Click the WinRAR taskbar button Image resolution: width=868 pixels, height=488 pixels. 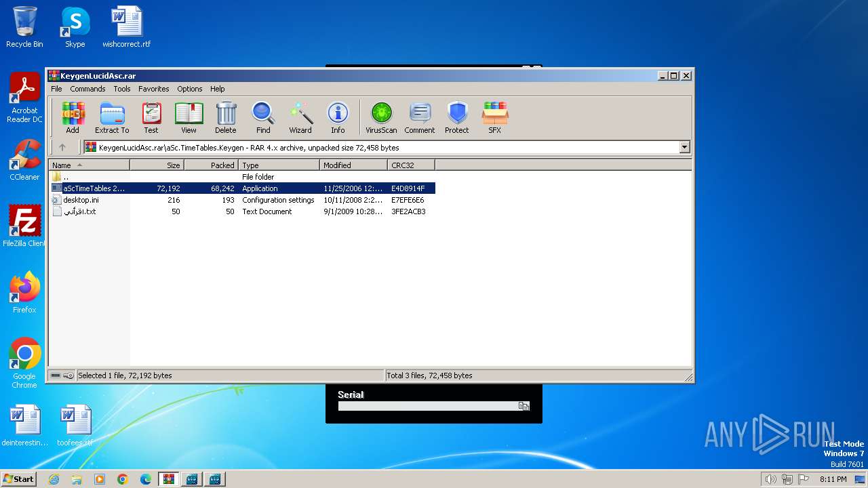[169, 479]
